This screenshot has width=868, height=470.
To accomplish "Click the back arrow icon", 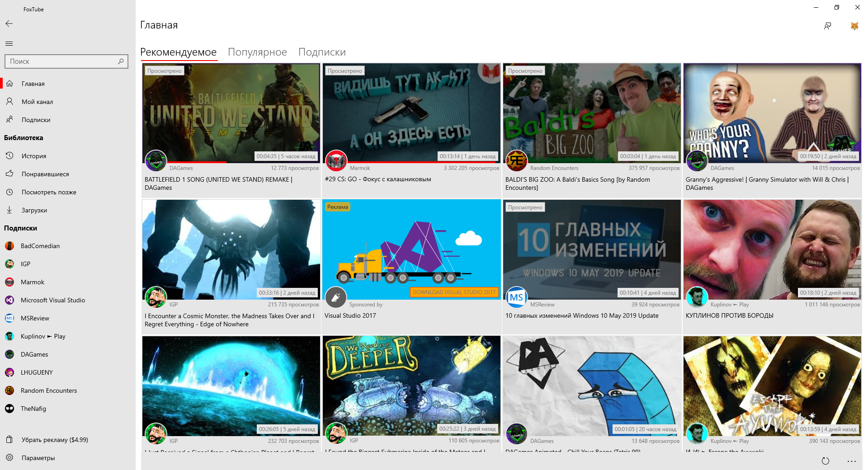I will (x=9, y=23).
